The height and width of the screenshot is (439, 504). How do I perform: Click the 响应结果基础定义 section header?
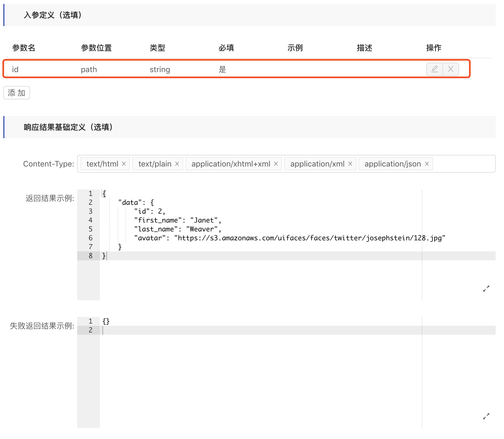68,127
